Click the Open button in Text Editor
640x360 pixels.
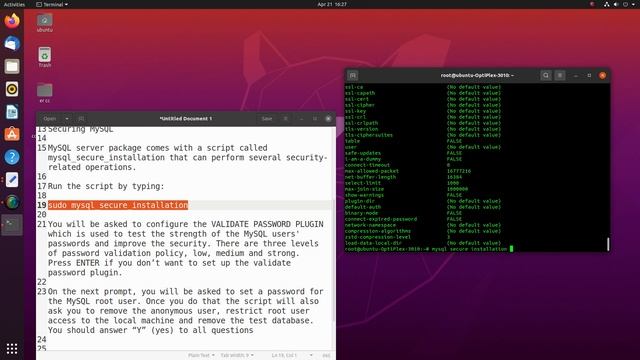click(50, 118)
